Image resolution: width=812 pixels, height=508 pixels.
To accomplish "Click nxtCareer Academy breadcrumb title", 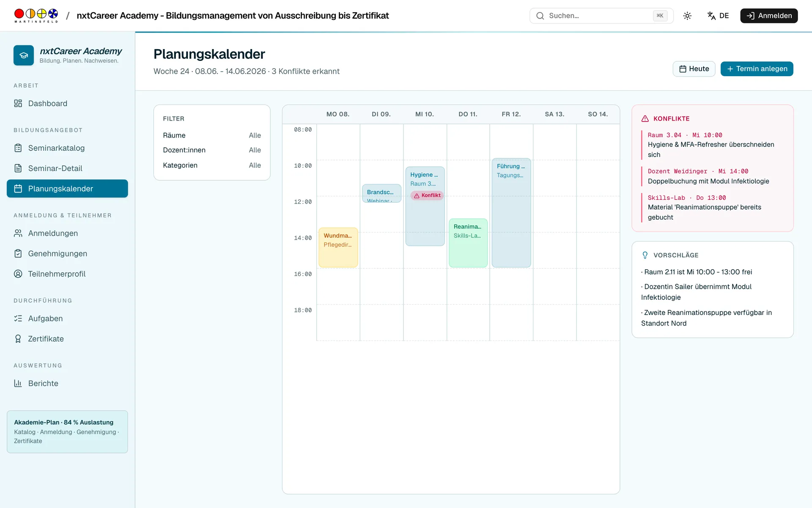I will tap(233, 16).
